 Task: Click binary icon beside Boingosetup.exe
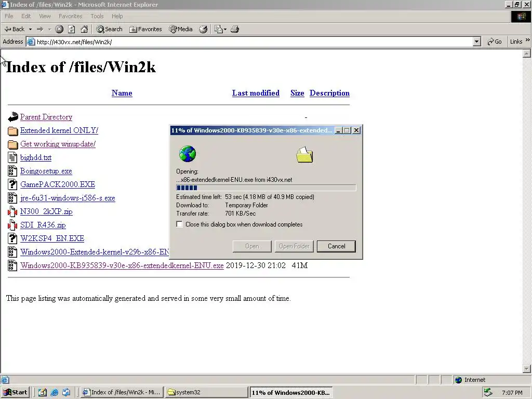[12, 171]
